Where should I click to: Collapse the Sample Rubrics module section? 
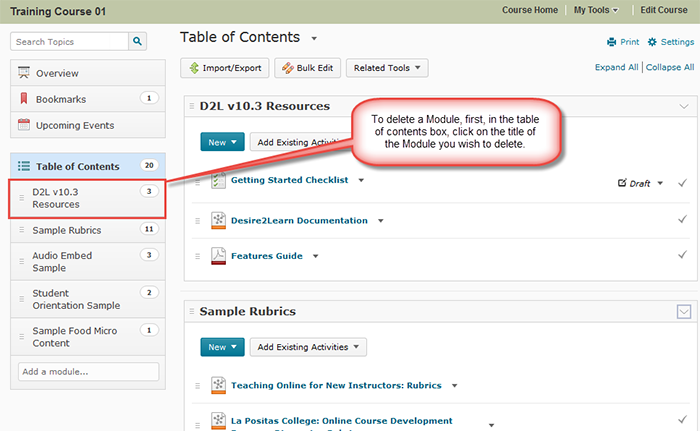pyautogui.click(x=684, y=312)
